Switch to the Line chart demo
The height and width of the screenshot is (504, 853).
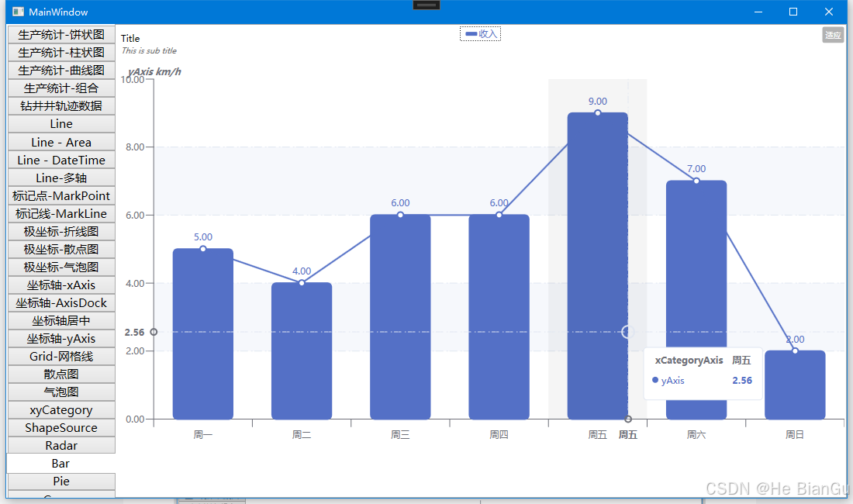click(x=61, y=124)
